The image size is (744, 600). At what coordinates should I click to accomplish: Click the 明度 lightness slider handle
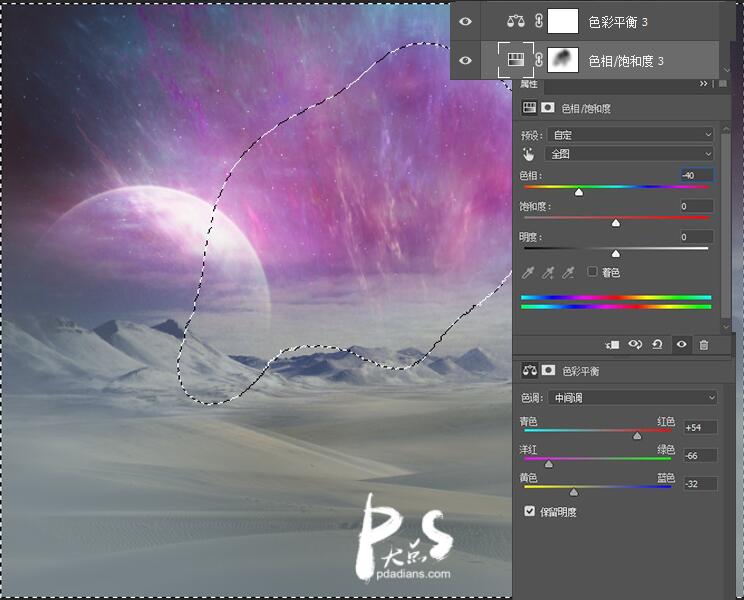point(616,254)
